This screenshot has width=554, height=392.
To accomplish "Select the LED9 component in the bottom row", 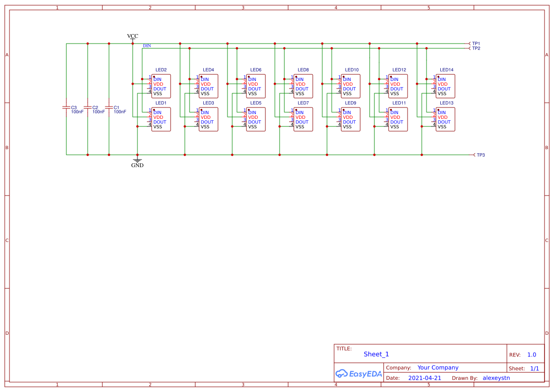I will 350,119.
